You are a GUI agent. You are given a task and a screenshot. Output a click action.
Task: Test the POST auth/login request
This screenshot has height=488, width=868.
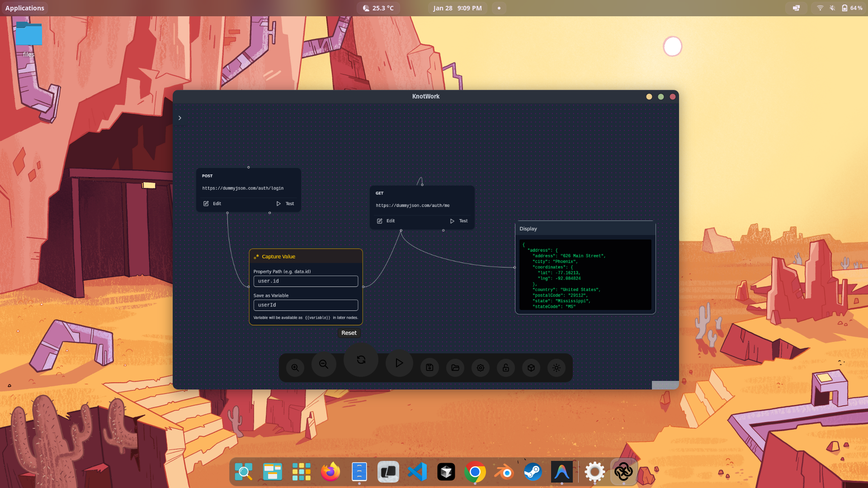click(285, 203)
